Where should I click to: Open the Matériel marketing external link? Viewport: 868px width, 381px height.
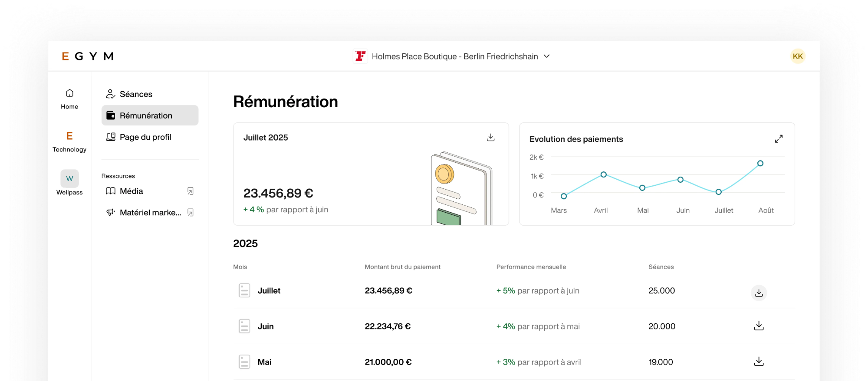point(190,213)
